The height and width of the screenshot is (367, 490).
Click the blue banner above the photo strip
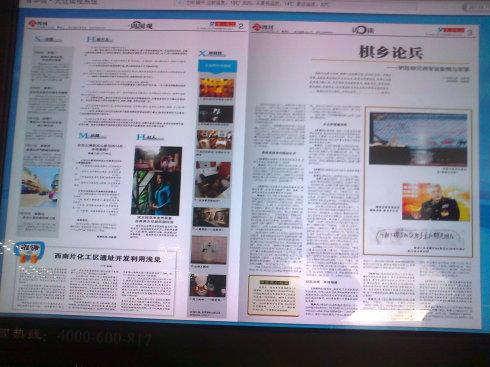pyautogui.click(x=218, y=66)
